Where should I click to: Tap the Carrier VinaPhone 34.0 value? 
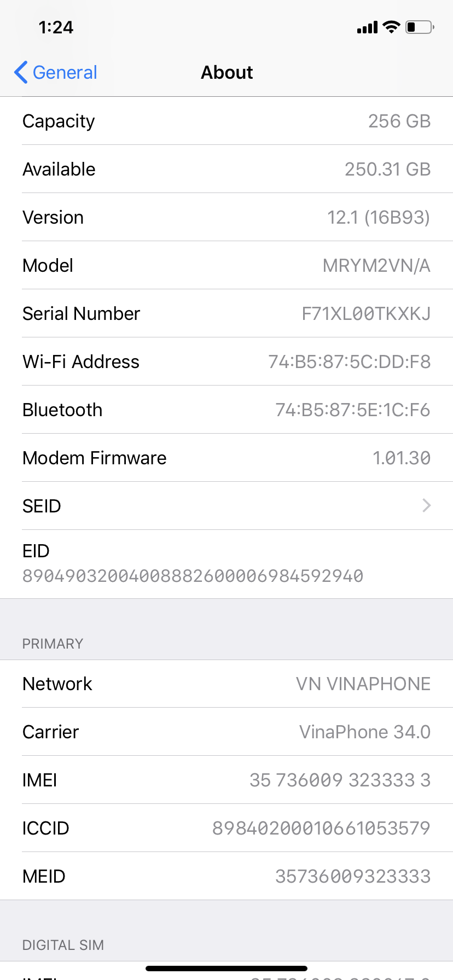tap(365, 732)
